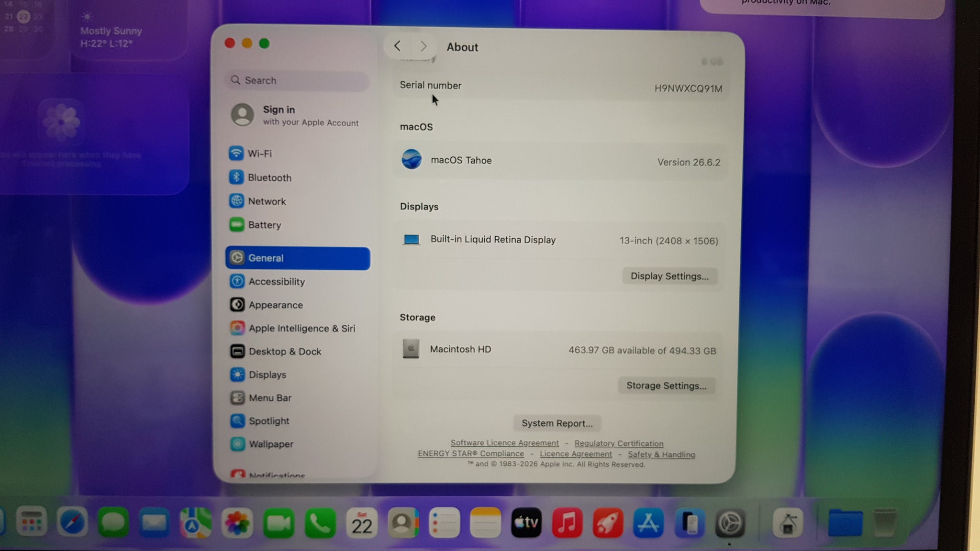Launch Reminders from the Dock
The height and width of the screenshot is (551, 980).
(444, 523)
